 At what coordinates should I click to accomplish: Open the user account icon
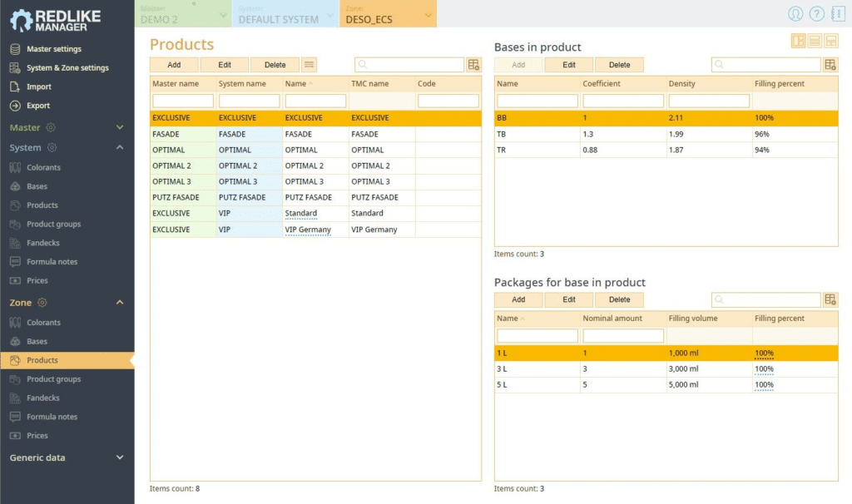(x=795, y=14)
